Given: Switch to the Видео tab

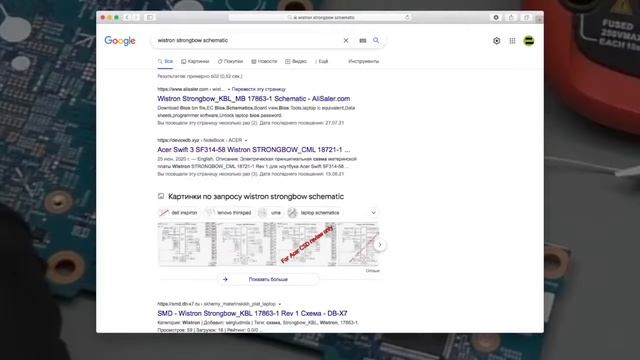Looking at the screenshot, I should tap(296, 61).
